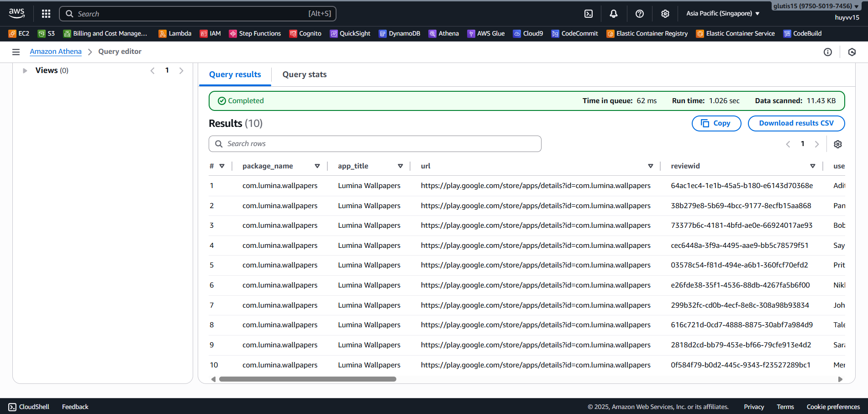868x414 pixels.
Task: Click Download results CSV button
Action: coord(796,123)
